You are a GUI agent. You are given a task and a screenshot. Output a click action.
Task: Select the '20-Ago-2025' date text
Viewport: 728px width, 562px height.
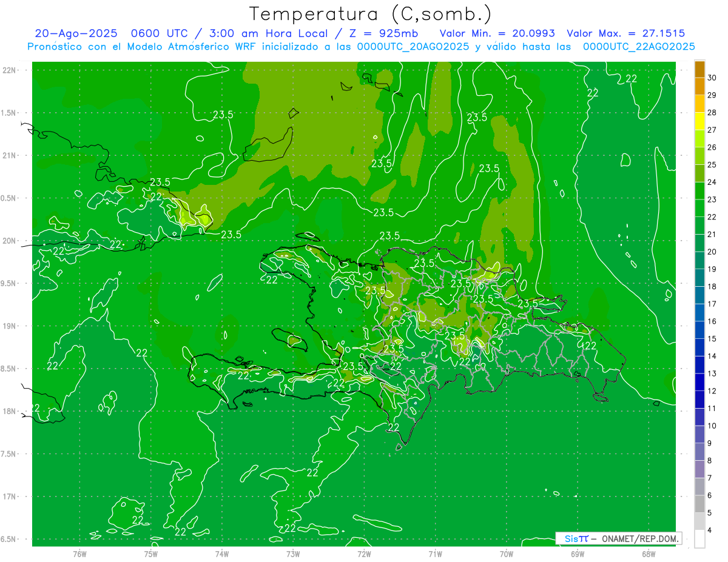[x=76, y=34]
